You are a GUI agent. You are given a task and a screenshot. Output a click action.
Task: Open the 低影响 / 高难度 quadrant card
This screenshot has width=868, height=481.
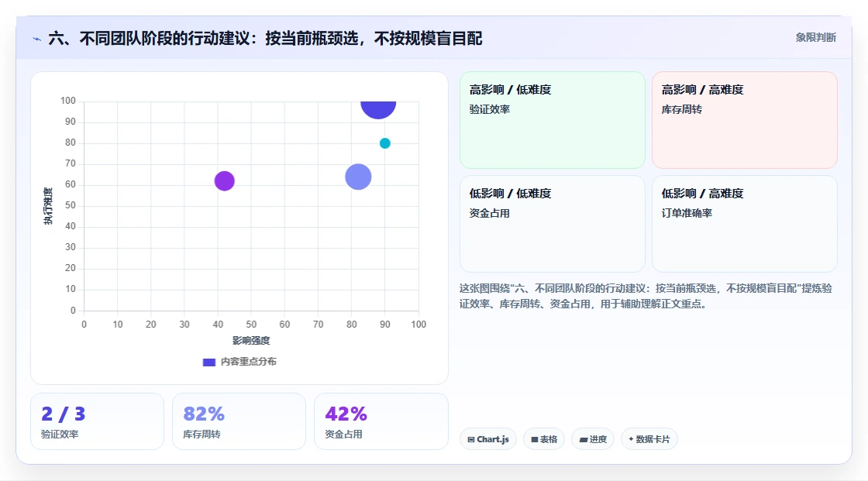coord(745,224)
